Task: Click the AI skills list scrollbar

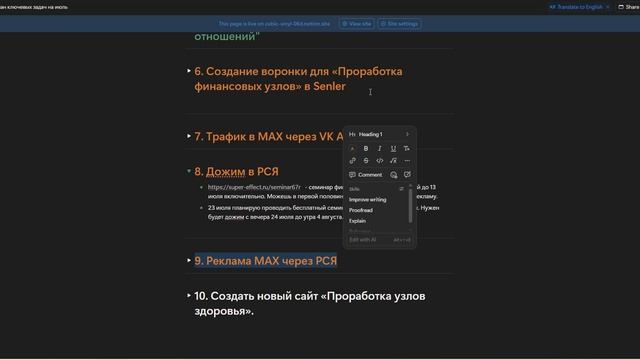Action: point(410,205)
